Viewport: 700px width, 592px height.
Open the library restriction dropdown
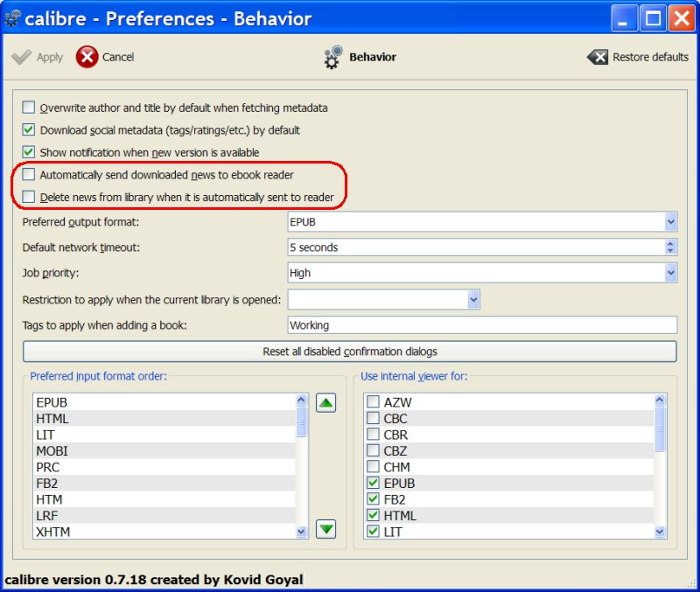tap(473, 299)
